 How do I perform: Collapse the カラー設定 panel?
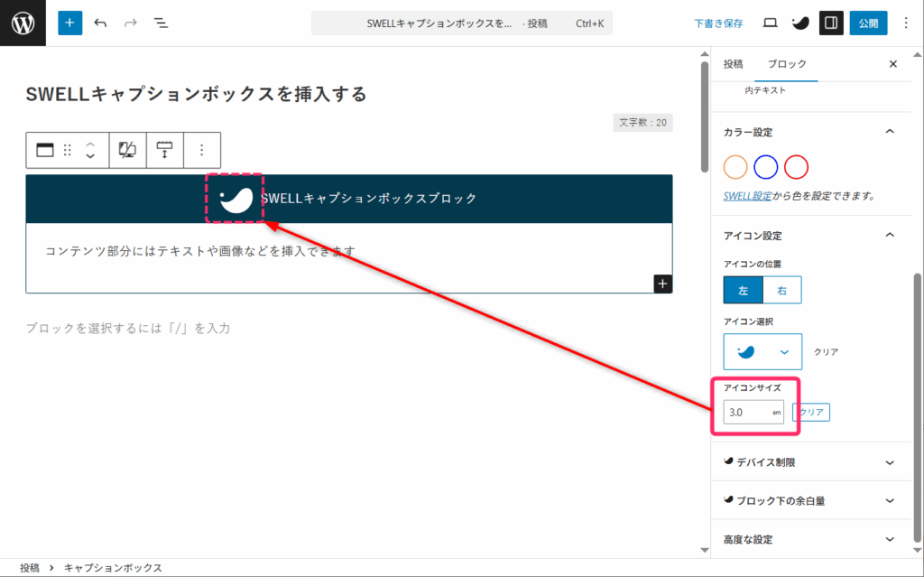point(890,132)
